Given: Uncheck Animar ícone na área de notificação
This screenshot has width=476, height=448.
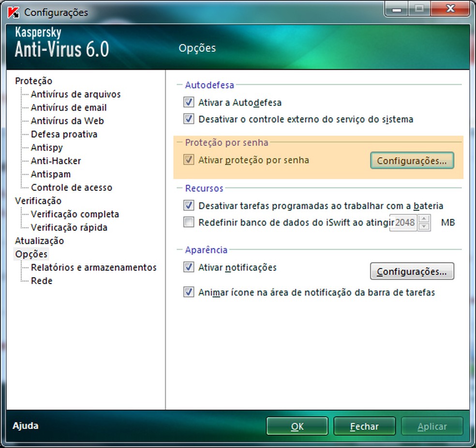Looking at the screenshot, I should tap(188, 292).
